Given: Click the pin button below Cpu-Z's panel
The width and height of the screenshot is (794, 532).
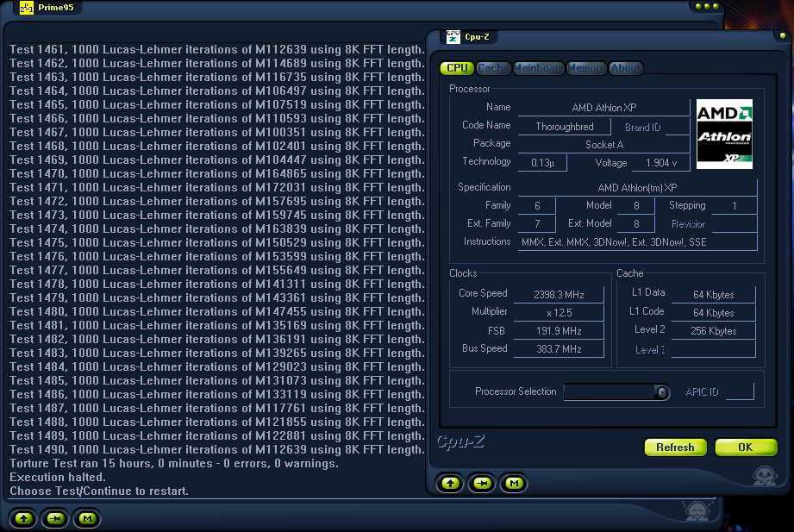Looking at the screenshot, I should (482, 484).
